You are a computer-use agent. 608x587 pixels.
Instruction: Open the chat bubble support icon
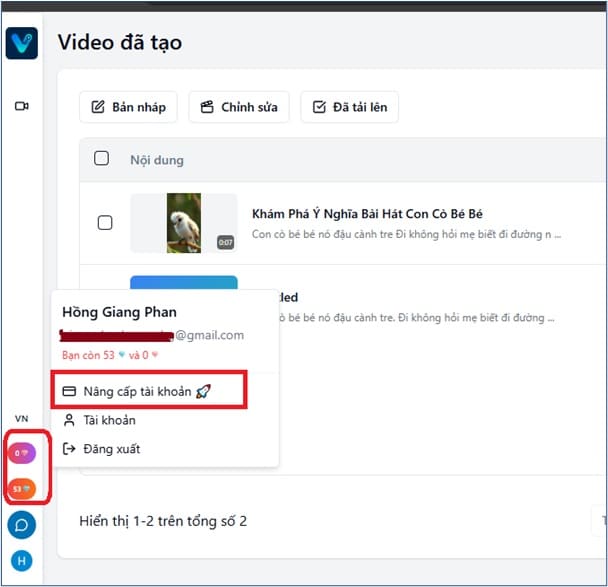[x=21, y=524]
